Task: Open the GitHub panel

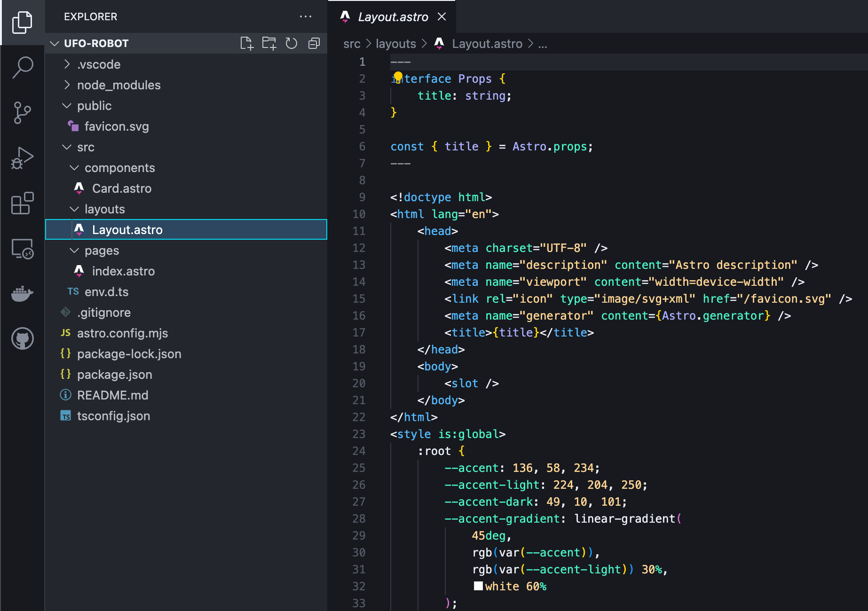Action: click(x=22, y=338)
